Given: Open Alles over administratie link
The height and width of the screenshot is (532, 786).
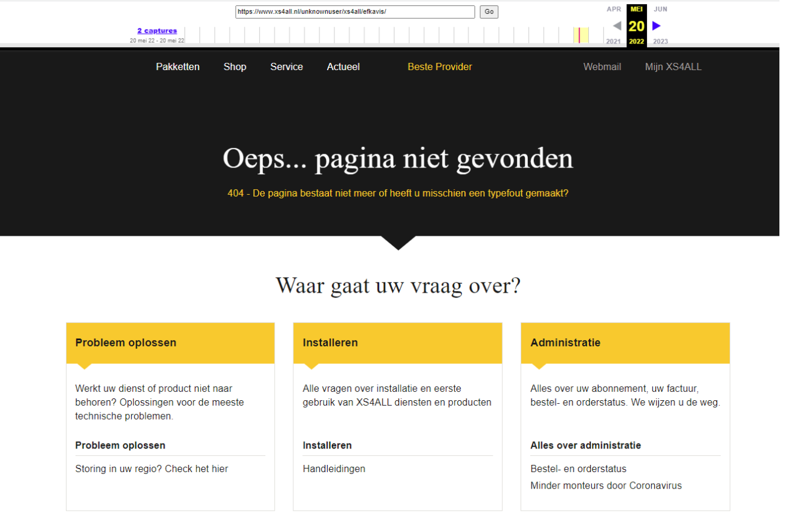Looking at the screenshot, I should point(586,446).
